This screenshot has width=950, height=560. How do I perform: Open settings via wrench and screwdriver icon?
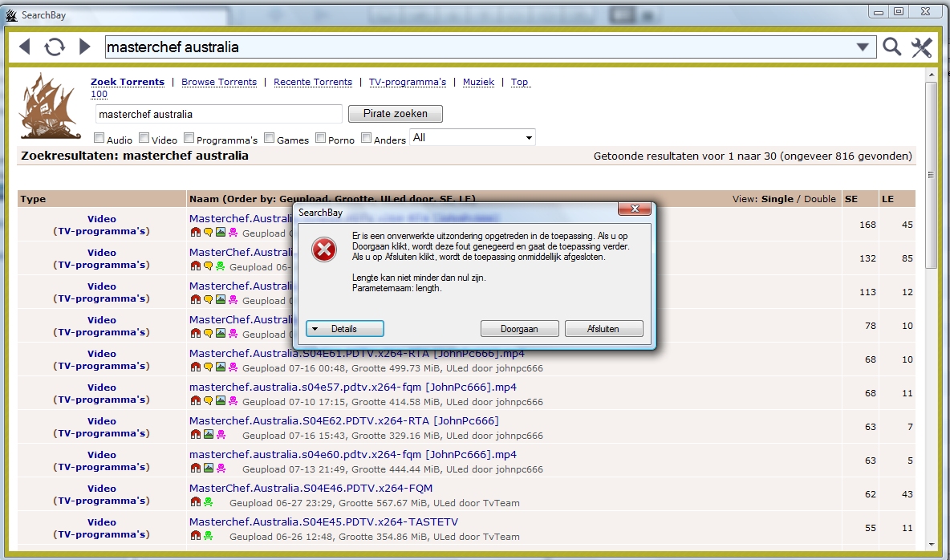[922, 47]
